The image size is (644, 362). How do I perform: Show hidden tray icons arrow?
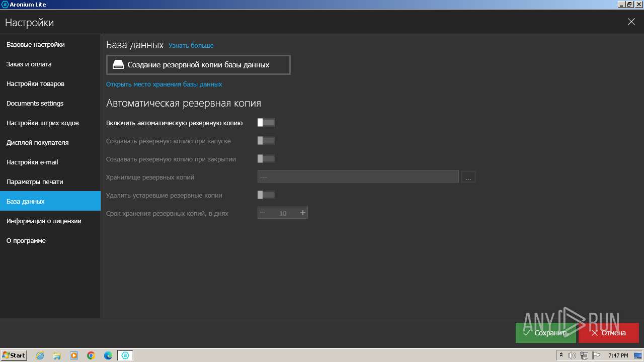click(561, 355)
